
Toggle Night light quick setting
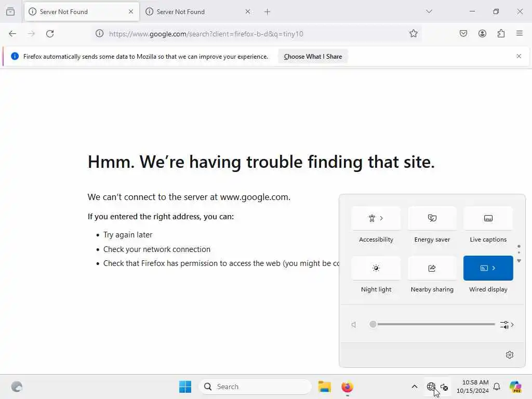pyautogui.click(x=376, y=268)
